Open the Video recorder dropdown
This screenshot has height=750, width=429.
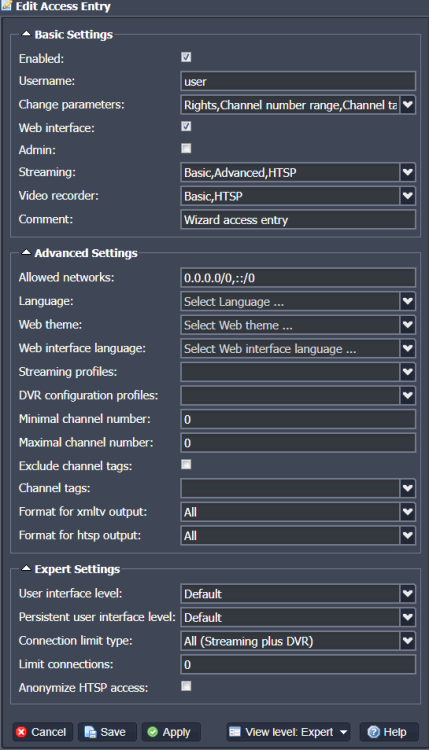pyautogui.click(x=407, y=196)
